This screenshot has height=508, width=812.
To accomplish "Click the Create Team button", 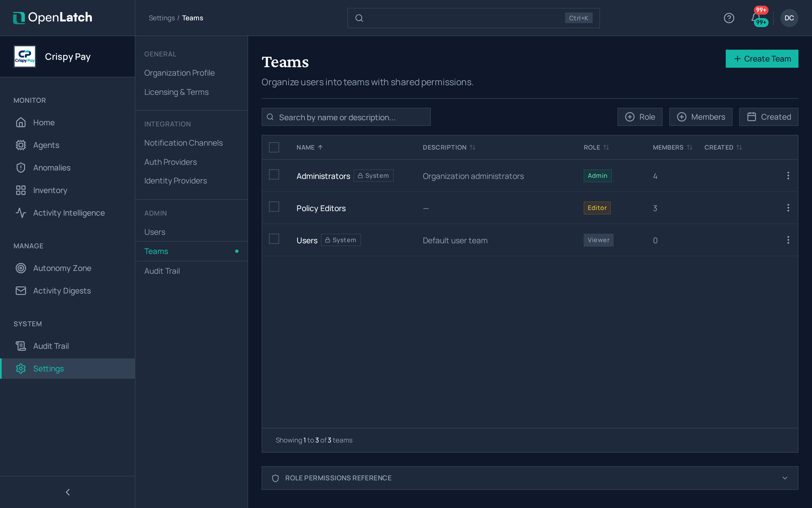I will tap(762, 59).
